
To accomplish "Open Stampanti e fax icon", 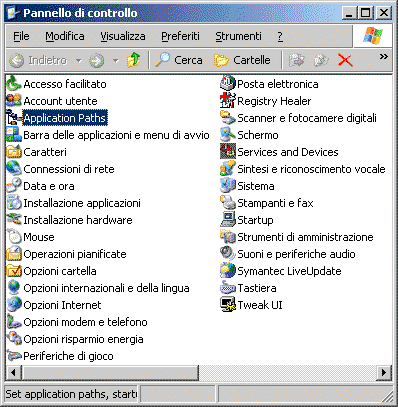I will (x=228, y=203).
